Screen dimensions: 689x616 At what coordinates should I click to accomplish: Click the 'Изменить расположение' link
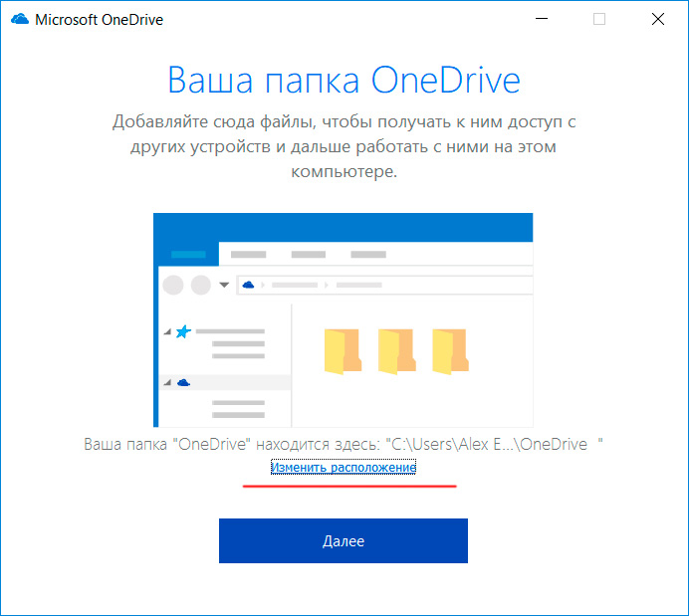pyautogui.click(x=344, y=467)
